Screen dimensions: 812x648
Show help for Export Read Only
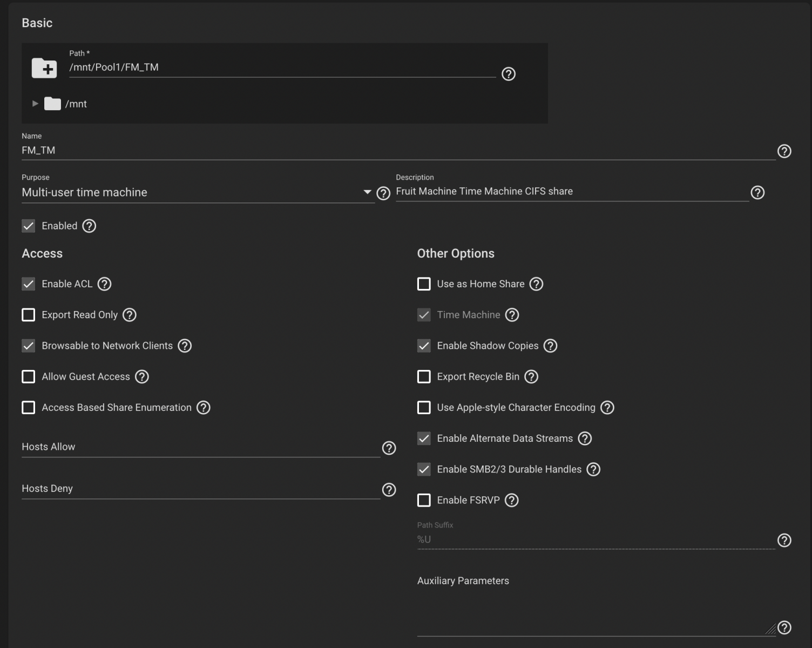(130, 315)
